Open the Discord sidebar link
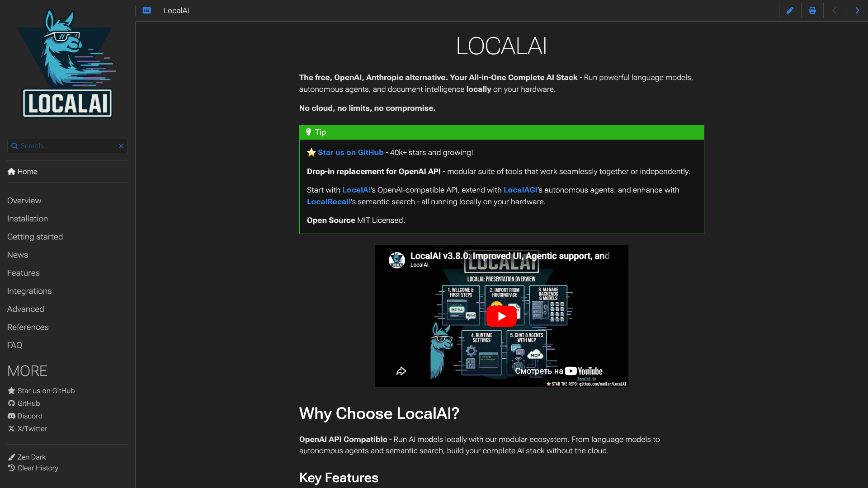This screenshot has width=868, height=488. [x=25, y=416]
